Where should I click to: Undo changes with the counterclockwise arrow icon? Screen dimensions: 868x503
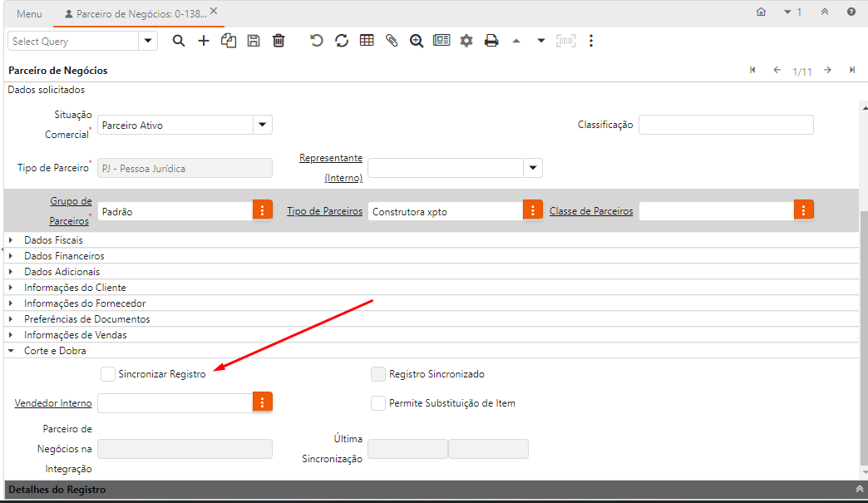(x=317, y=41)
